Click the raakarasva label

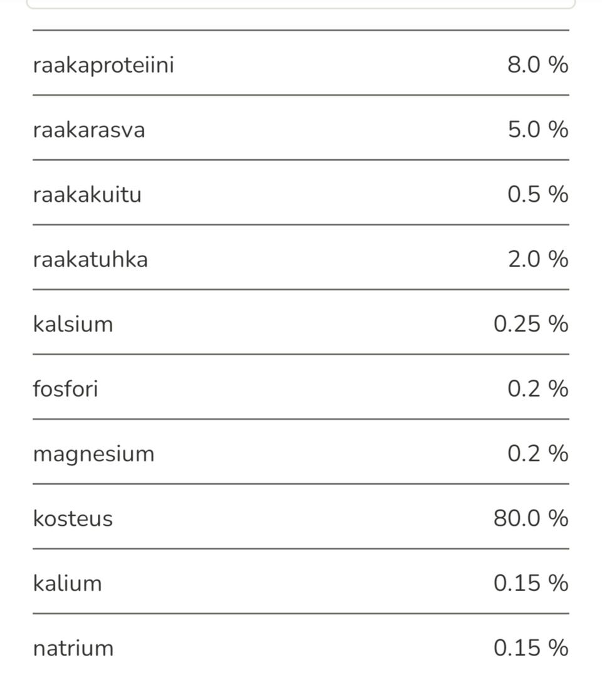point(89,130)
